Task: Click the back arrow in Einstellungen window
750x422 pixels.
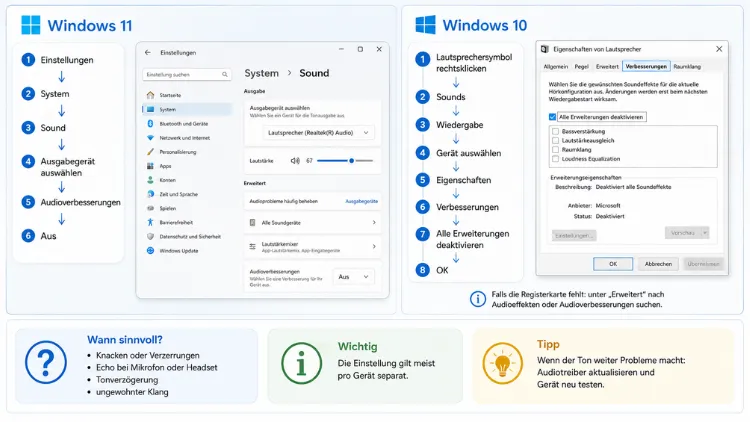Action: 147,53
